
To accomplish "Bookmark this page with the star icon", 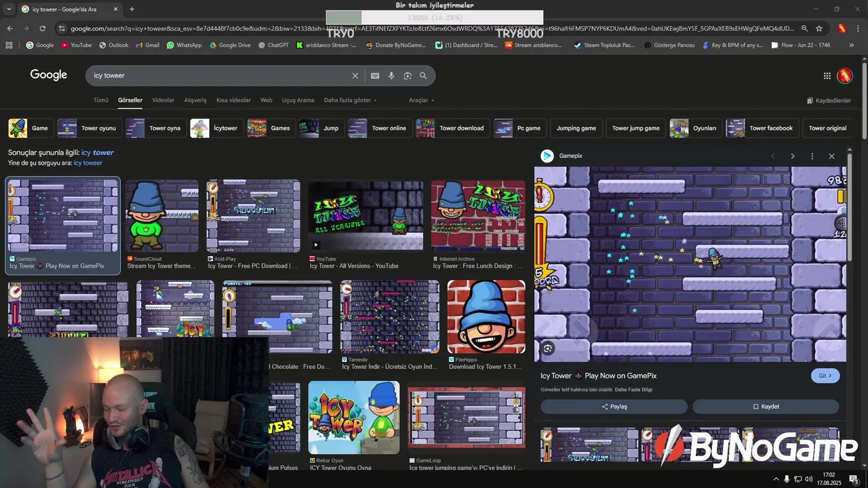I will click(819, 28).
